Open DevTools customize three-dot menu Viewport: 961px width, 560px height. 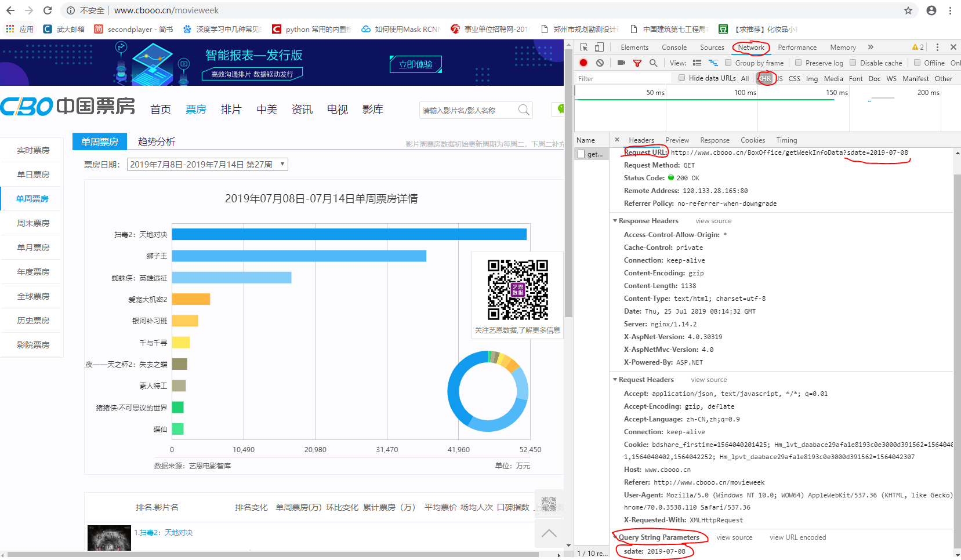coord(937,47)
